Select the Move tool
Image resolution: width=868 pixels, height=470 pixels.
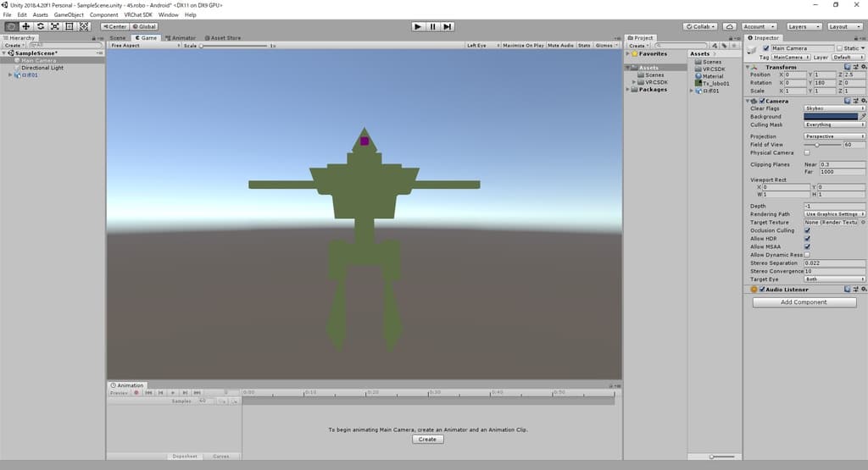25,26
